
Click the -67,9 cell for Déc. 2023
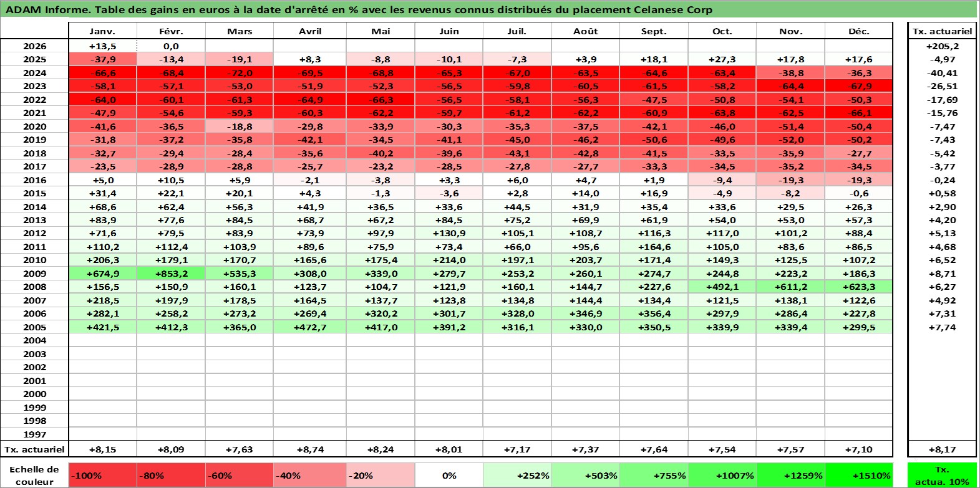click(x=859, y=86)
